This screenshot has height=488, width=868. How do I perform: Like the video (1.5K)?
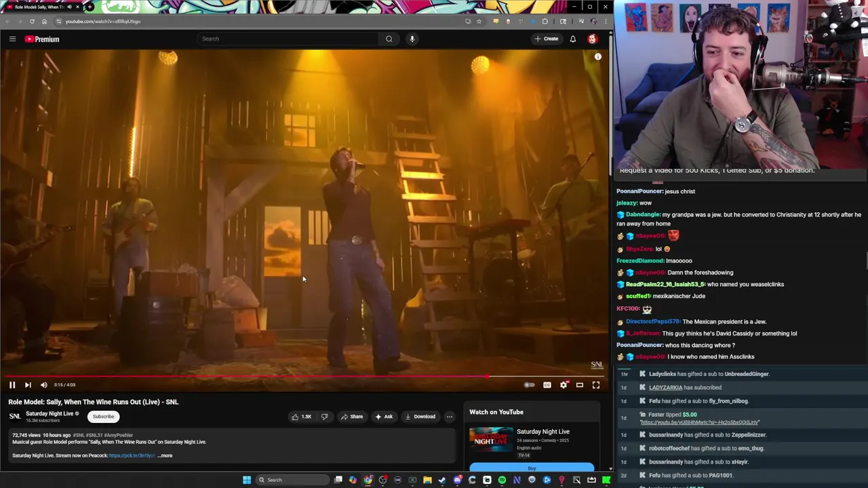point(302,417)
